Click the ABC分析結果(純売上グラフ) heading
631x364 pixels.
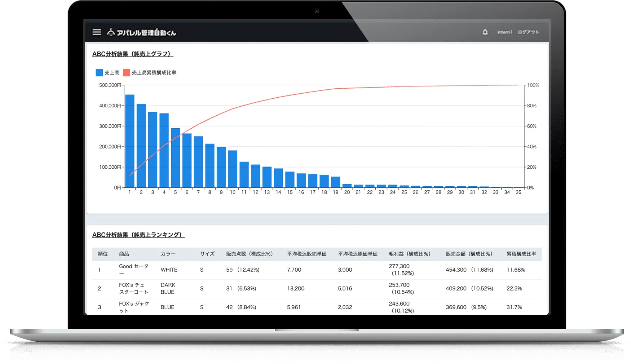point(133,54)
